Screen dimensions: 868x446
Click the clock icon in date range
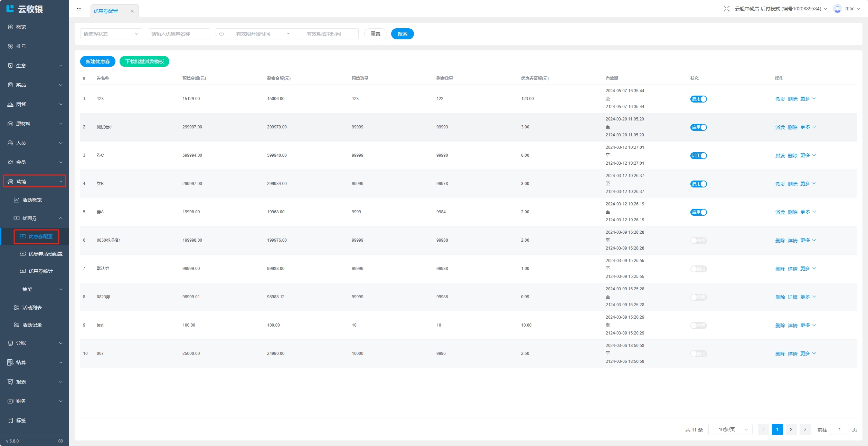[221, 34]
